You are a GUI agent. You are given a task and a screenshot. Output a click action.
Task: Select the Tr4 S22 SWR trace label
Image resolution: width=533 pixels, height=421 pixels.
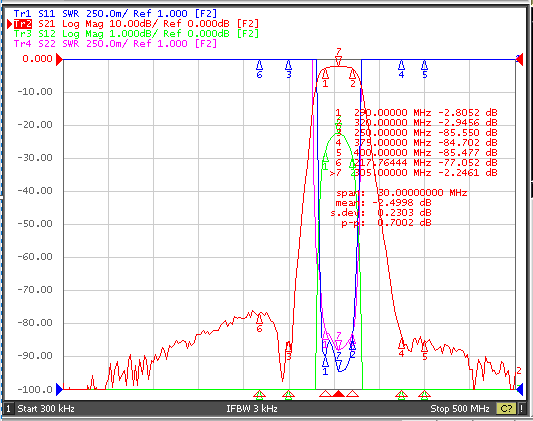click(x=115, y=43)
